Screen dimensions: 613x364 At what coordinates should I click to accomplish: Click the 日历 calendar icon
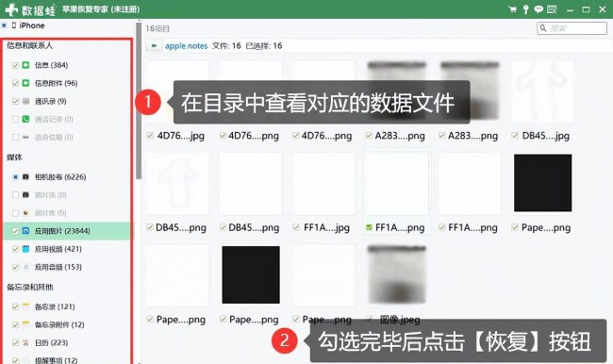pos(25,342)
